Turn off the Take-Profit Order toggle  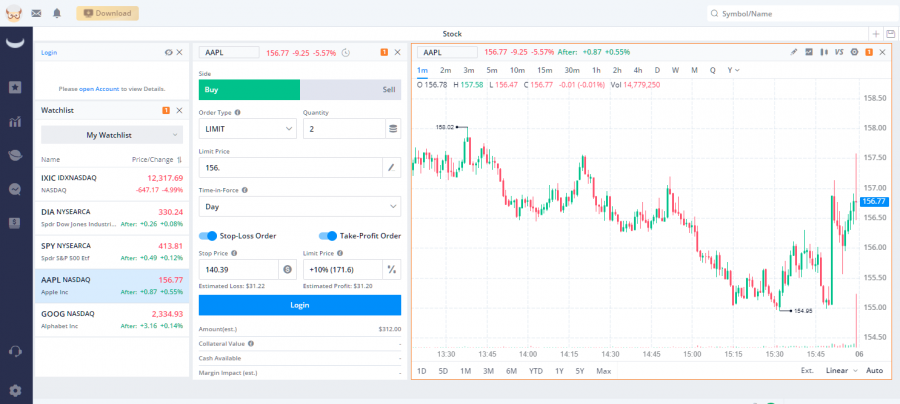click(x=328, y=236)
